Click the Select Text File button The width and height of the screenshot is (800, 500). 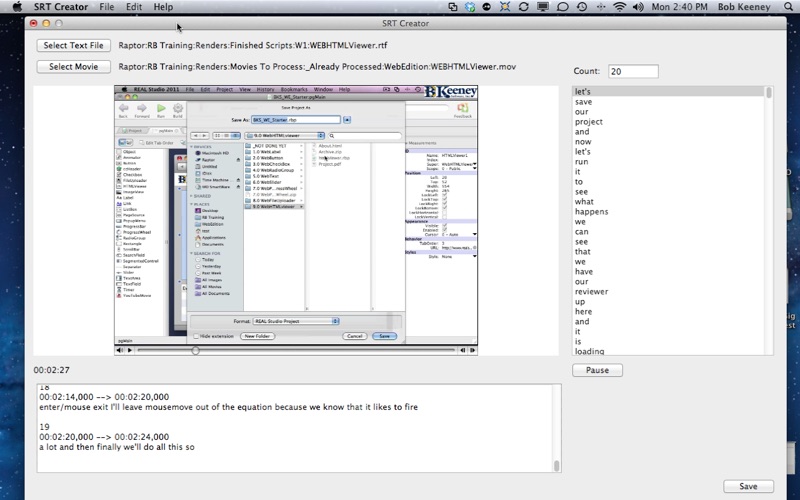click(74, 45)
